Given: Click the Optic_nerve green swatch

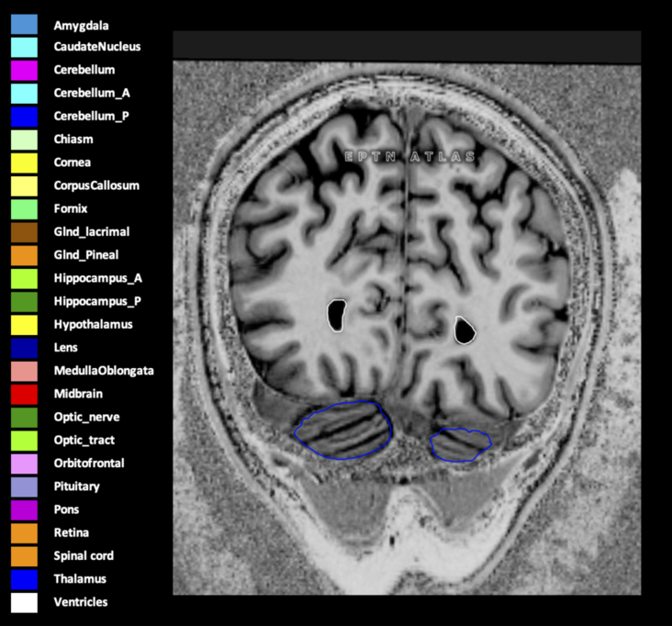Looking at the screenshot, I should [x=24, y=418].
